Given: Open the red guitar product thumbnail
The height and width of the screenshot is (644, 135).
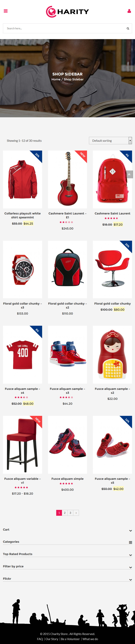Looking at the screenshot, I should pyautogui.click(x=67, y=179).
